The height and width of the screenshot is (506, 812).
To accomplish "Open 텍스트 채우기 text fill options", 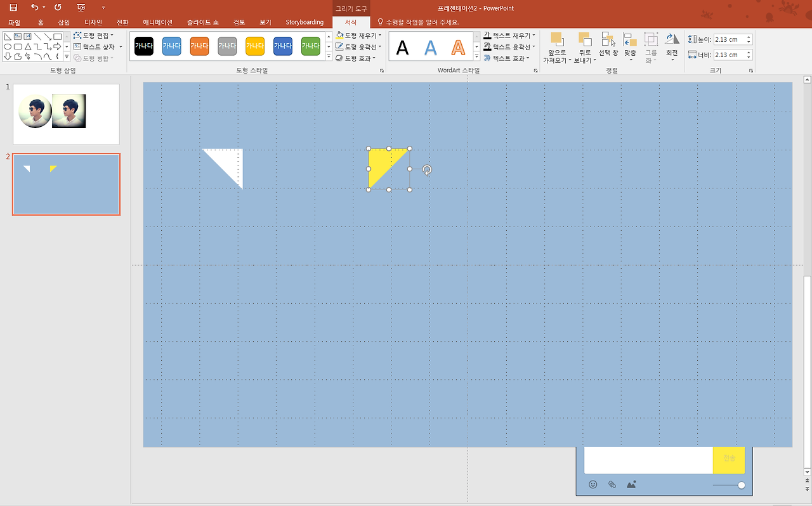I will tap(509, 36).
